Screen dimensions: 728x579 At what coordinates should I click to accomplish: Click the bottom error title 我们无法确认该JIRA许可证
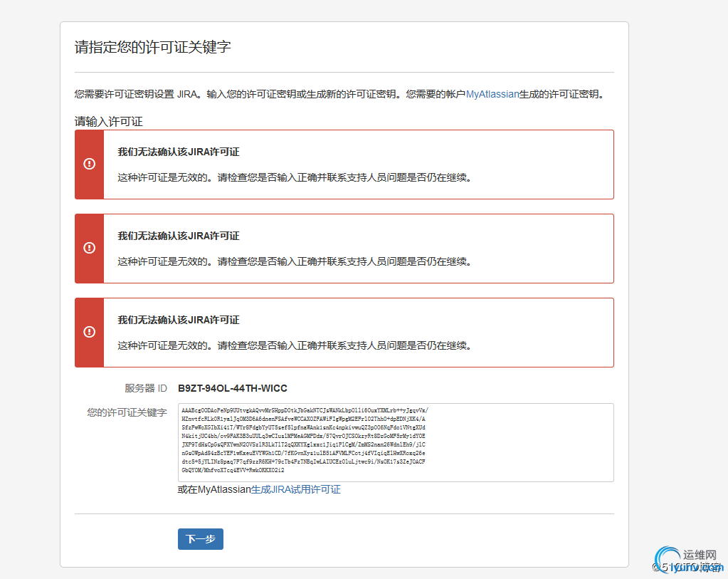(x=179, y=320)
